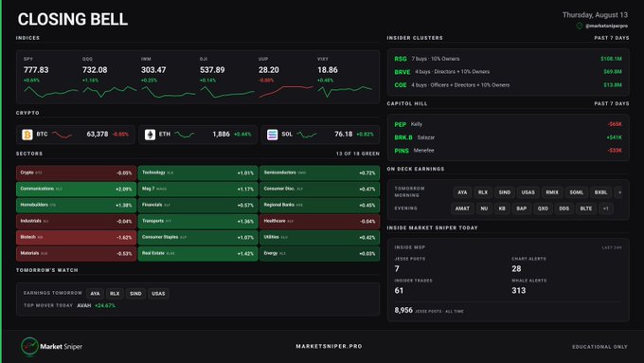Click AYA chip in Tomorrow's Watch
644x363 pixels.
tap(96, 294)
